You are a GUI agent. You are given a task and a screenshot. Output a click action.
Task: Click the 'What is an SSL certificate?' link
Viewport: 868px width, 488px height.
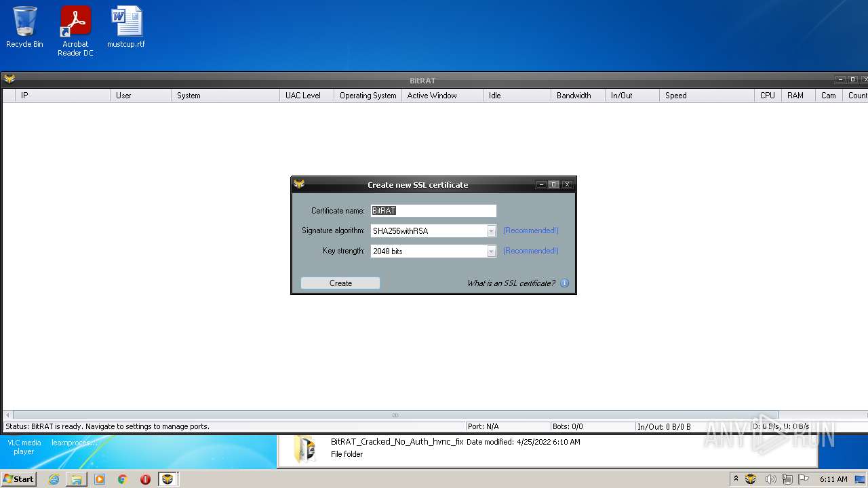pyautogui.click(x=511, y=283)
